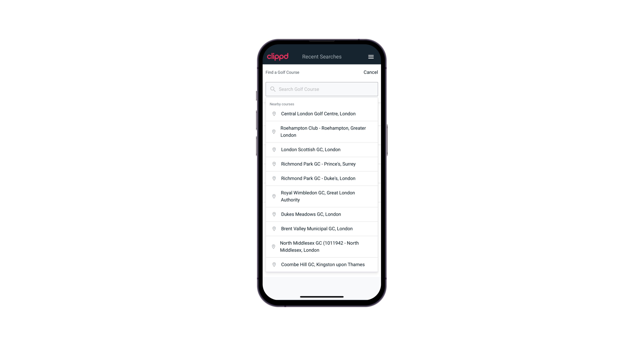Select London Scottish GC London
The width and height of the screenshot is (644, 346).
[322, 149]
